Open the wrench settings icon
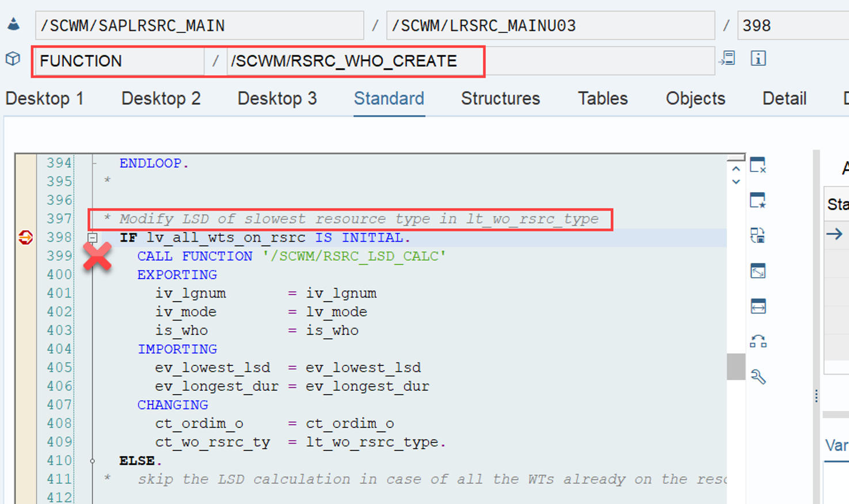The width and height of the screenshot is (849, 504). (758, 377)
